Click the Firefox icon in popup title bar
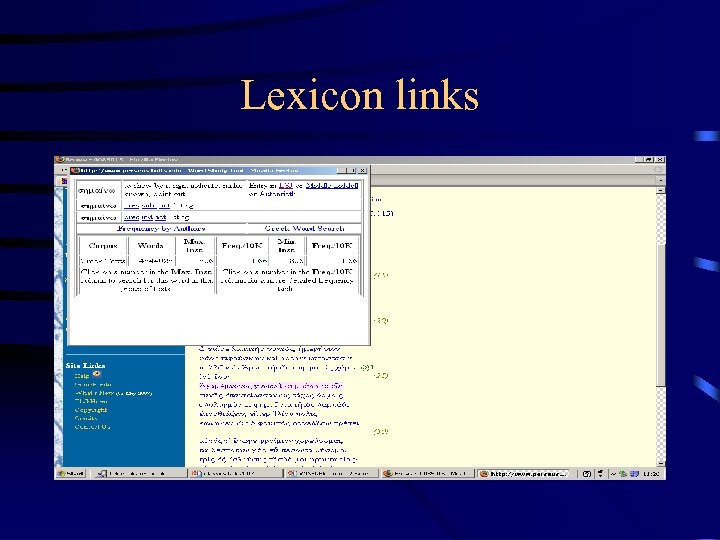The height and width of the screenshot is (540, 720). (x=75, y=170)
